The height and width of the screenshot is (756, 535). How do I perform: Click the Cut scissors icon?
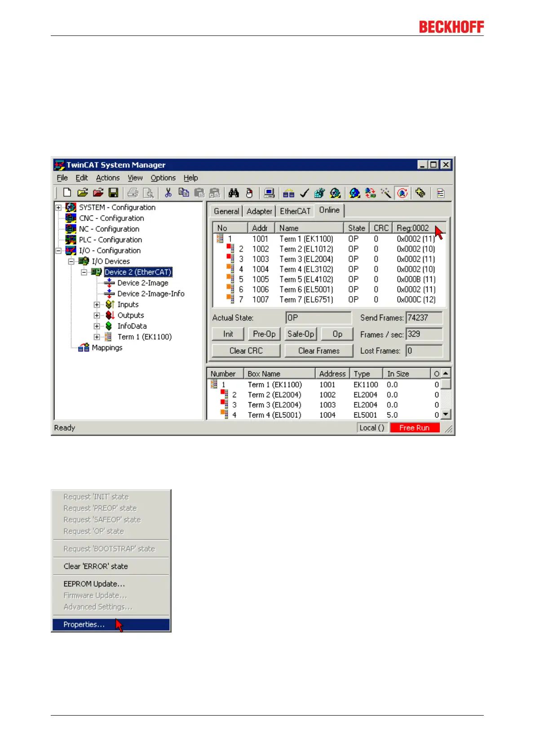[168, 193]
